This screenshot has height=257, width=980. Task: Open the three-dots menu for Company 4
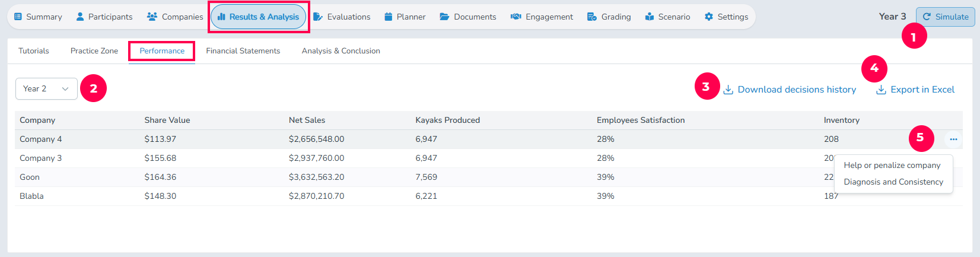coord(953,139)
